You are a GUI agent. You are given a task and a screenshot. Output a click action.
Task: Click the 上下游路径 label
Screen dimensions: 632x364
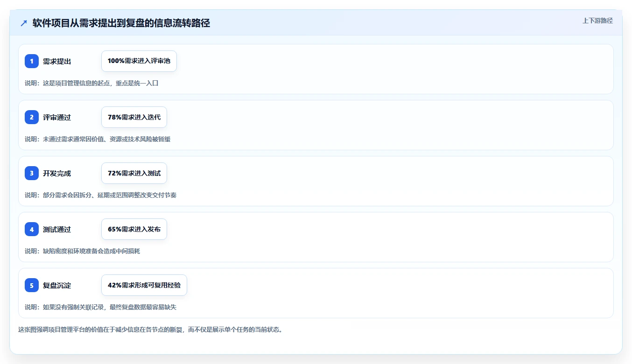[597, 21]
